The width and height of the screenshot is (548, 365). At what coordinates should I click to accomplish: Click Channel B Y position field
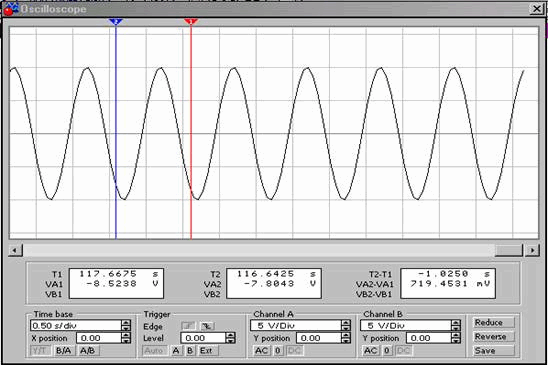(428, 338)
